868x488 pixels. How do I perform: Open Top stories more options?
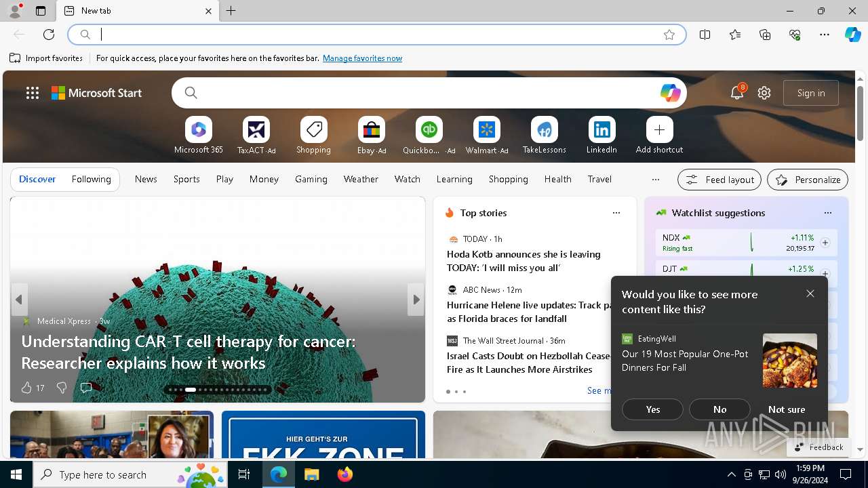click(x=616, y=213)
